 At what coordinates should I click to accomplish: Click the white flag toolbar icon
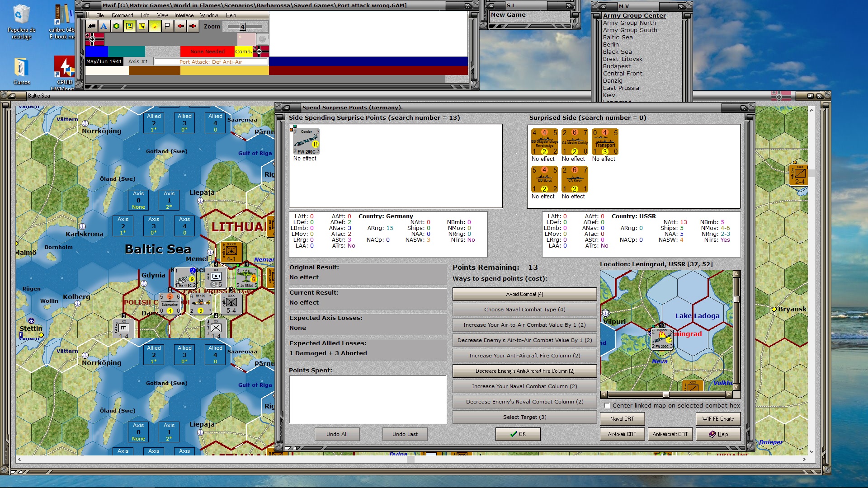[167, 26]
